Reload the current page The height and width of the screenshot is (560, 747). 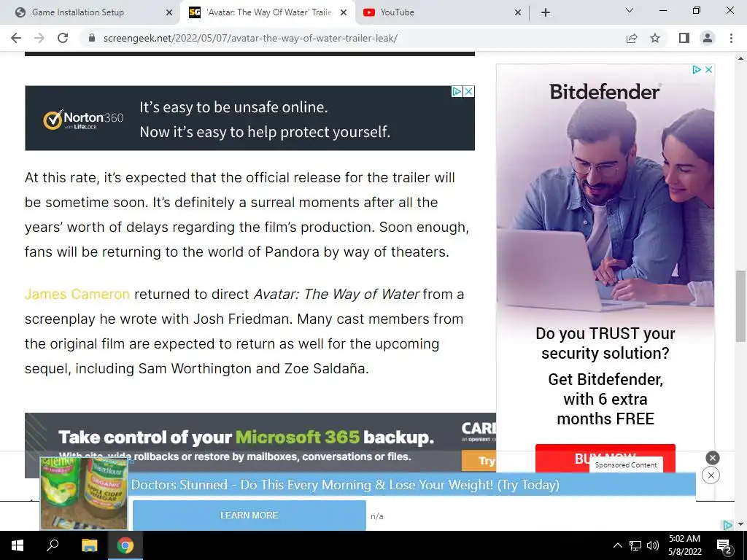[x=63, y=38]
